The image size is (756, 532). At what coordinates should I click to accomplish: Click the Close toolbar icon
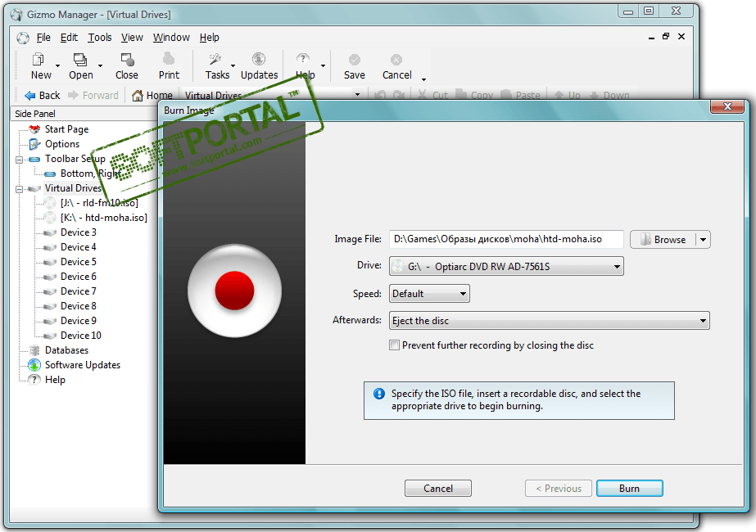point(127,60)
